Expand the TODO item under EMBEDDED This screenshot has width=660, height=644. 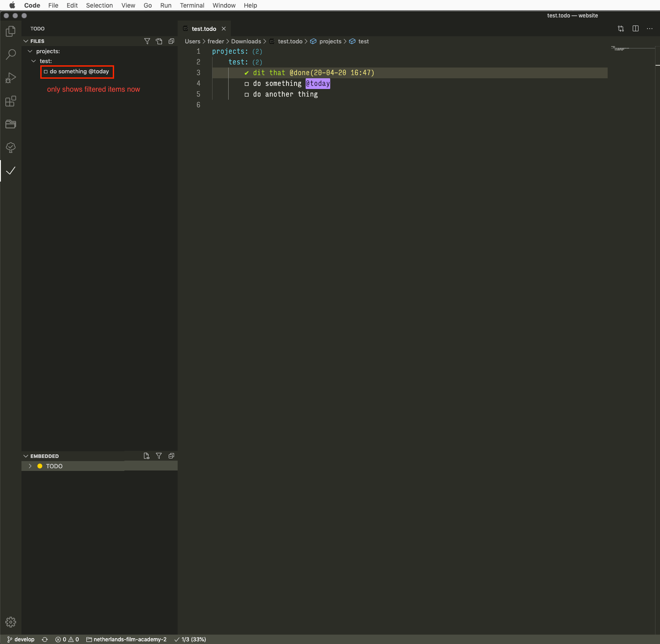[30, 466]
